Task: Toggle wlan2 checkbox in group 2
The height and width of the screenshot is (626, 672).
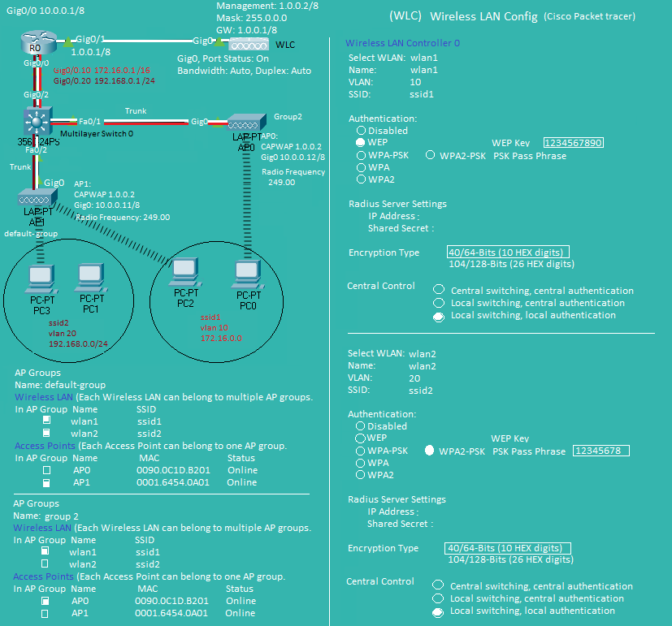Action: (46, 563)
